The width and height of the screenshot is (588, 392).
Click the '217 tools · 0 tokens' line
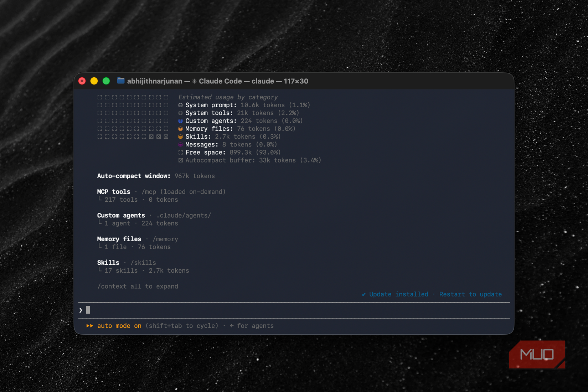pyautogui.click(x=141, y=200)
